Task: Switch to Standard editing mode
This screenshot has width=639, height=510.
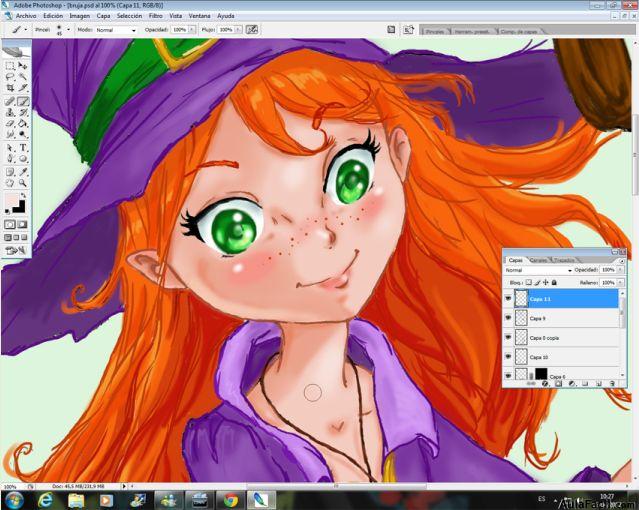Action: pos(10,225)
